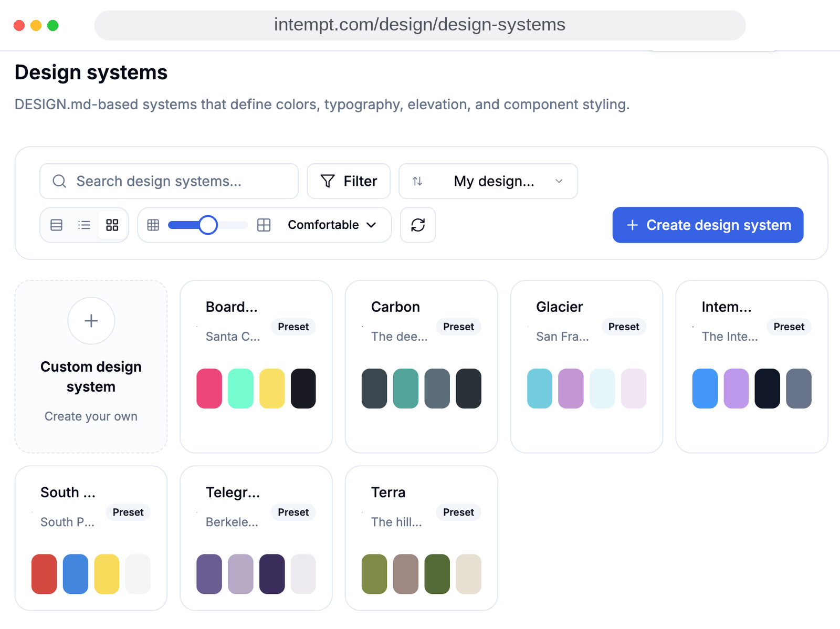Click Create your own subtitle

coord(91,416)
